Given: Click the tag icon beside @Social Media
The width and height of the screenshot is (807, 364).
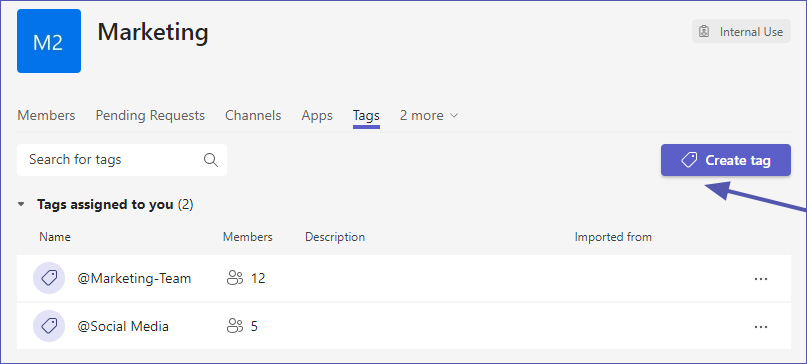Looking at the screenshot, I should point(49,326).
